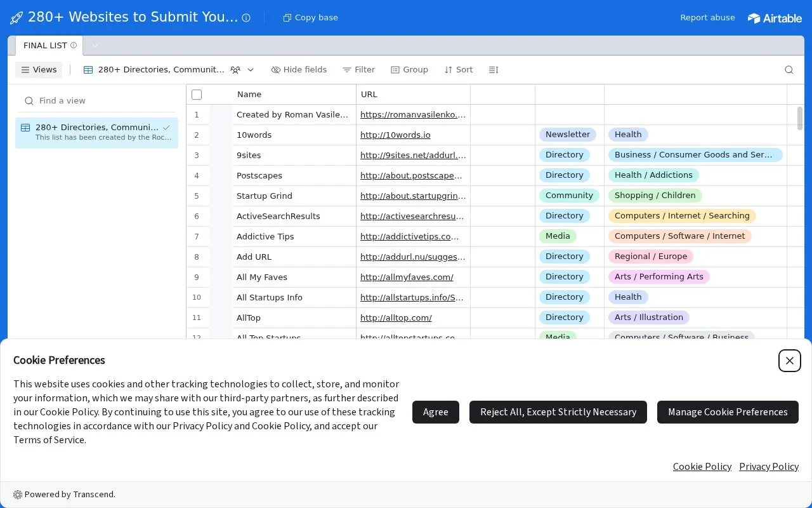Click the Community tag for Startup Grind
Screen dimensions: 812x508
(x=569, y=196)
